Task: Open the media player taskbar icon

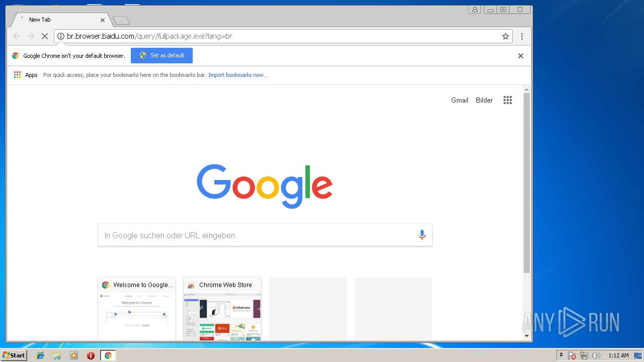Action: [74, 355]
